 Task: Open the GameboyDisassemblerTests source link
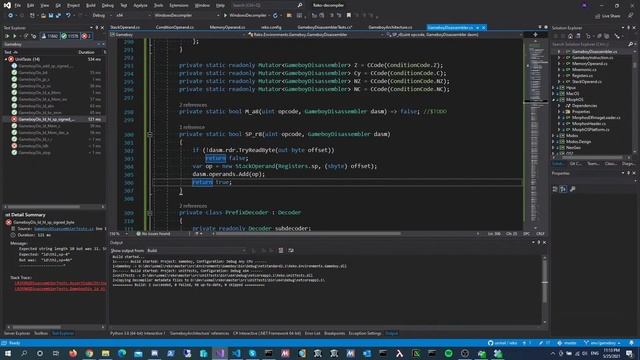(64, 229)
